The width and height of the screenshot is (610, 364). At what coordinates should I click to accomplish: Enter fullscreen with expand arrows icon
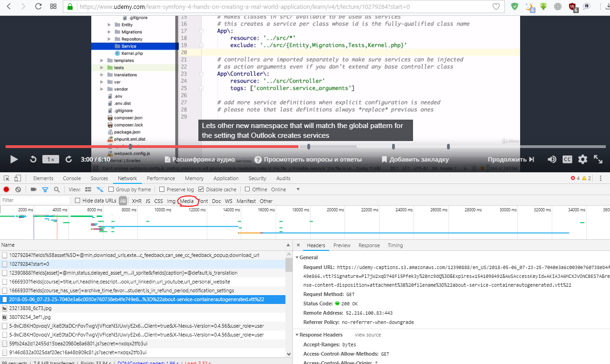click(x=598, y=159)
